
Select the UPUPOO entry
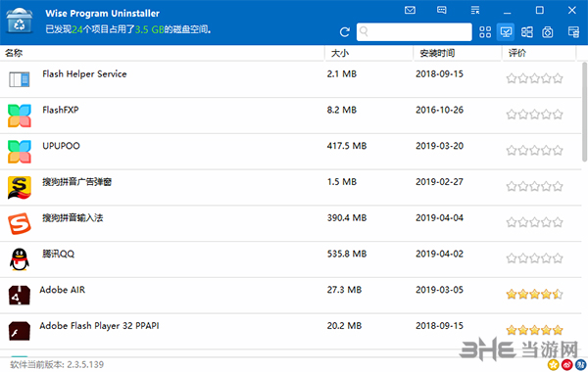point(291,152)
